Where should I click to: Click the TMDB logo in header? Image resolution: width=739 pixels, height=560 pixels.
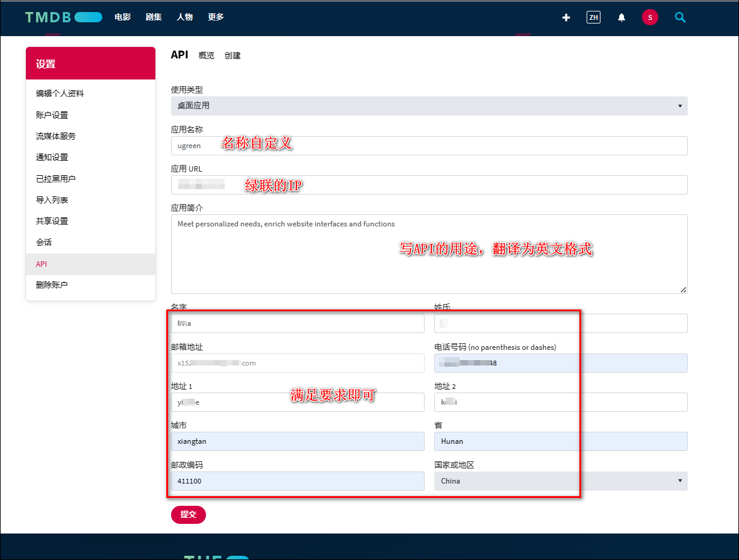click(x=63, y=17)
